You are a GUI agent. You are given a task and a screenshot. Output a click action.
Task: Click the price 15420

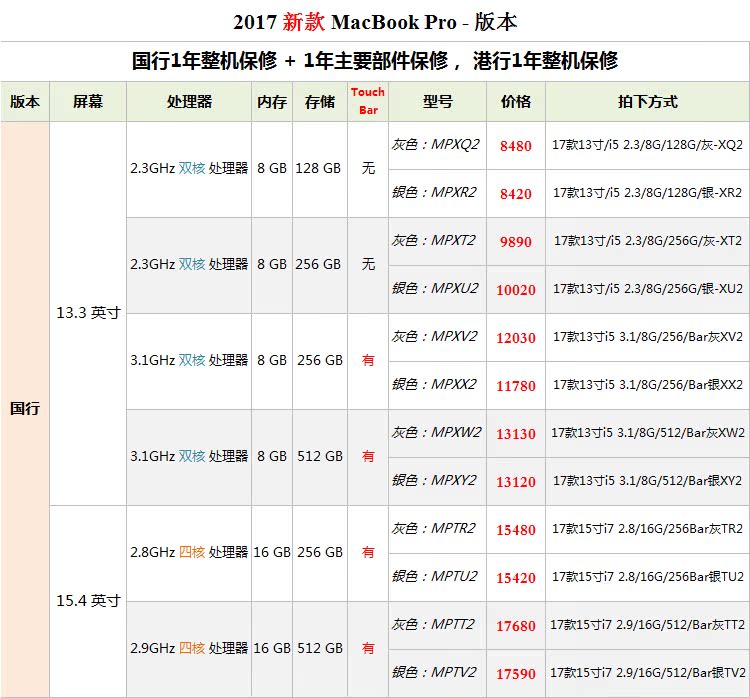click(516, 577)
